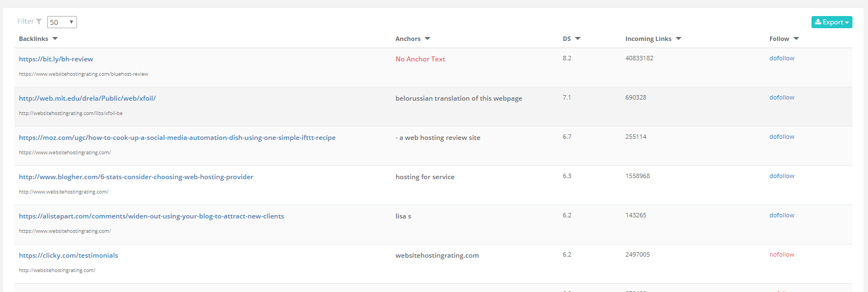Viewport: 868px width, 292px height.
Task: Open the web.mit.edu xfoil backlink
Action: click(87, 98)
